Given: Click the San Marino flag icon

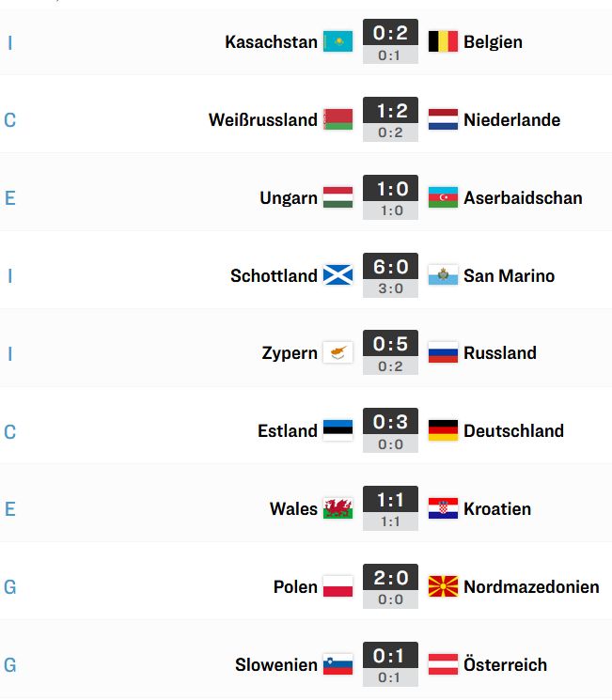Looking at the screenshot, I should click(x=443, y=275).
